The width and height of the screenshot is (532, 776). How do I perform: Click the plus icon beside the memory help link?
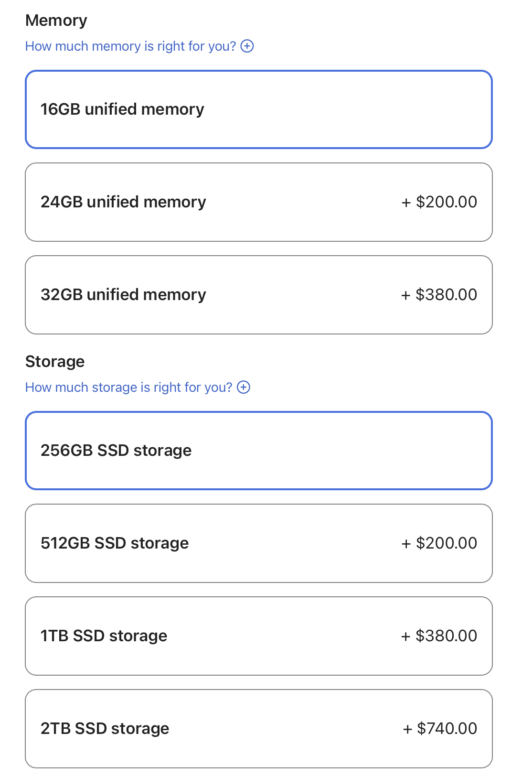click(x=247, y=46)
